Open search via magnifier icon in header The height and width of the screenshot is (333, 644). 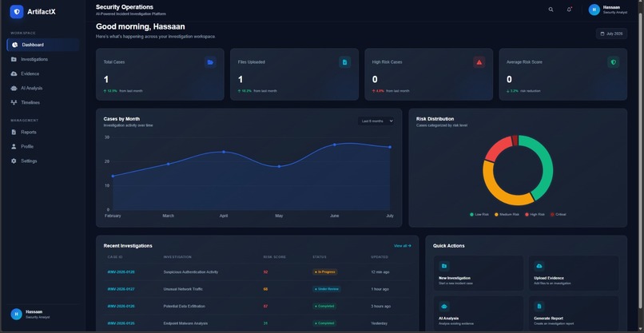tap(551, 10)
